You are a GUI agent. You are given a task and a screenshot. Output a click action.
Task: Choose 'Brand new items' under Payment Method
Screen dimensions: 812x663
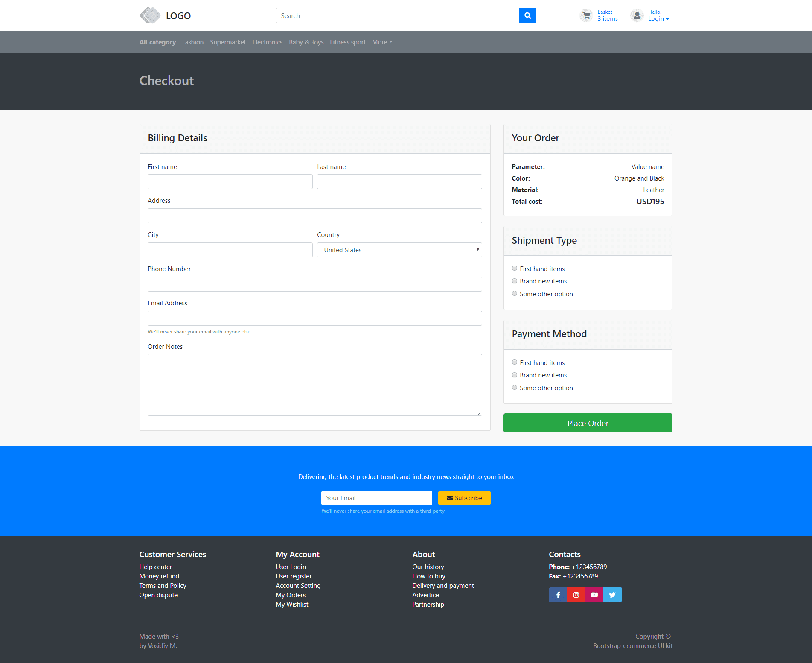(515, 375)
